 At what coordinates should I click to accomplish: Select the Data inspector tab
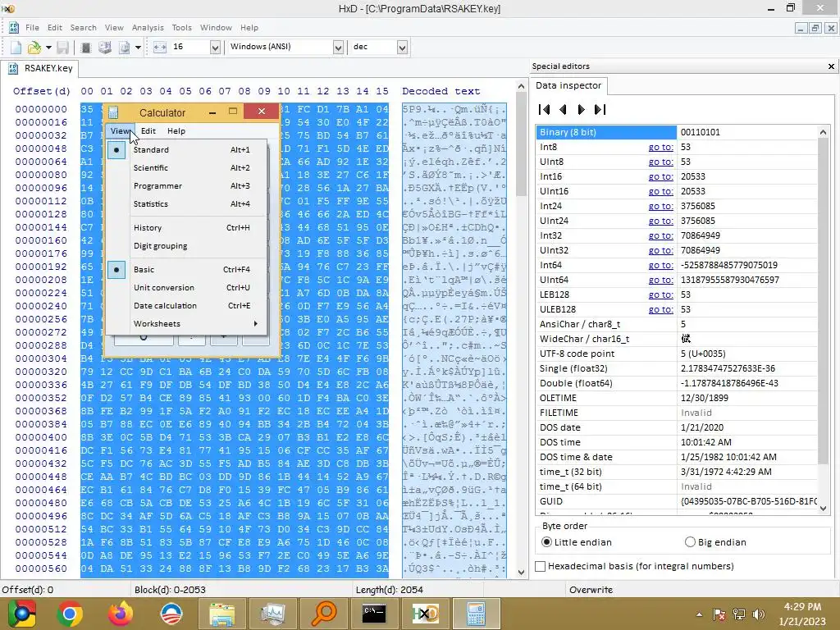[x=568, y=85]
